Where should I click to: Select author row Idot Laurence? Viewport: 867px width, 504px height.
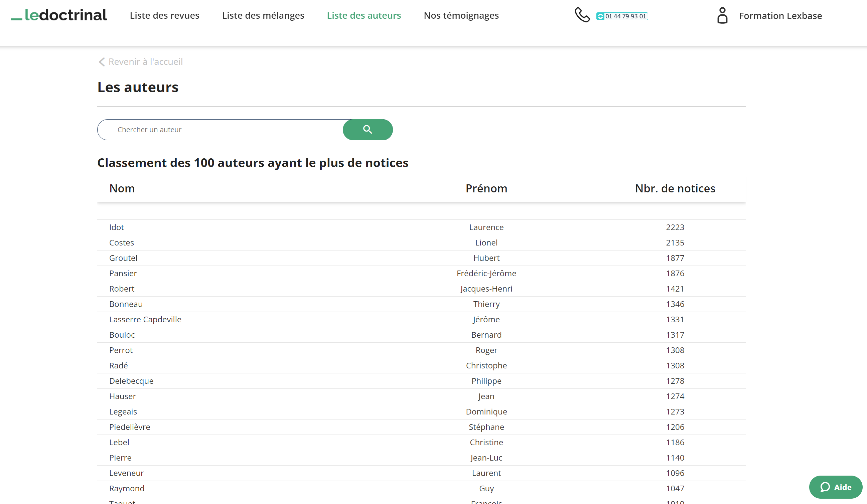pyautogui.click(x=117, y=227)
